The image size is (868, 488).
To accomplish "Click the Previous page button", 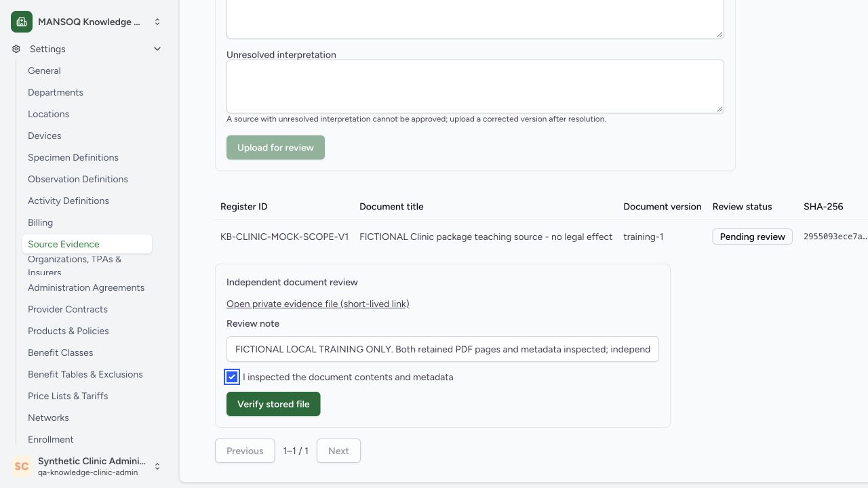I will pyautogui.click(x=245, y=451).
